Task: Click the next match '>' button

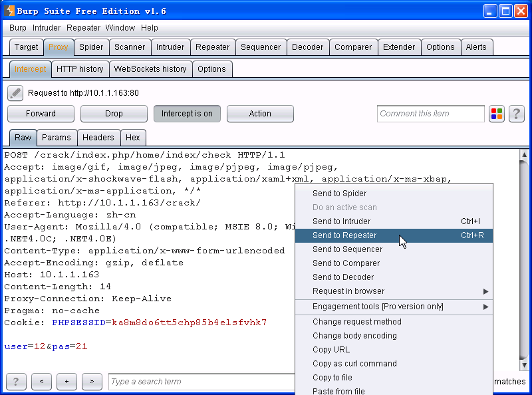Action: [92, 382]
